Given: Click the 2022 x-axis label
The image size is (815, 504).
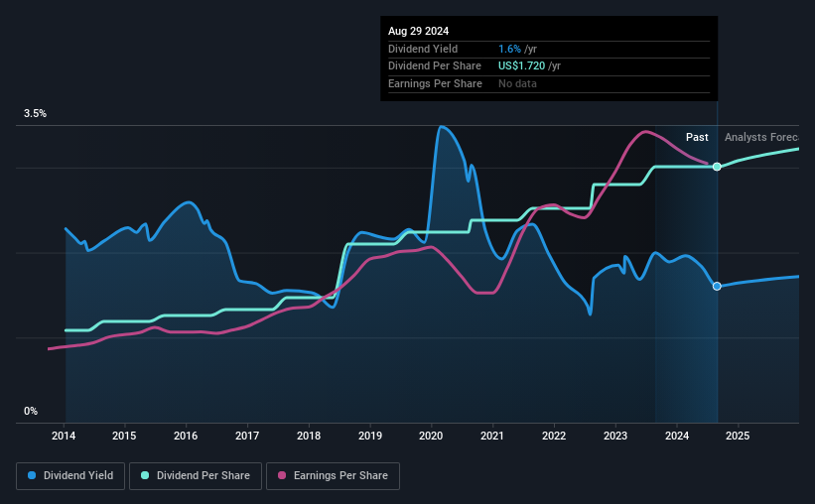Looking at the screenshot, I should tap(554, 436).
